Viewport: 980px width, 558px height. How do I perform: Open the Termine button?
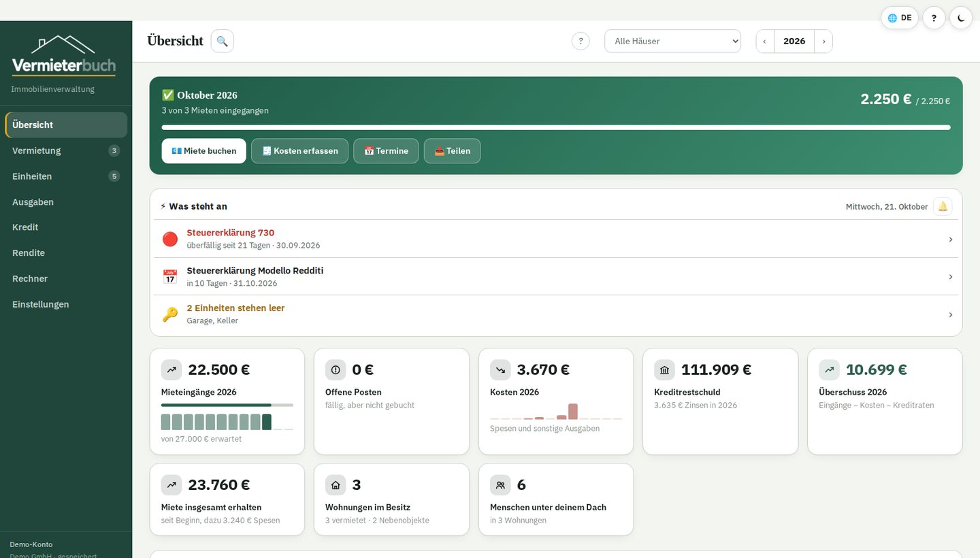tap(386, 151)
